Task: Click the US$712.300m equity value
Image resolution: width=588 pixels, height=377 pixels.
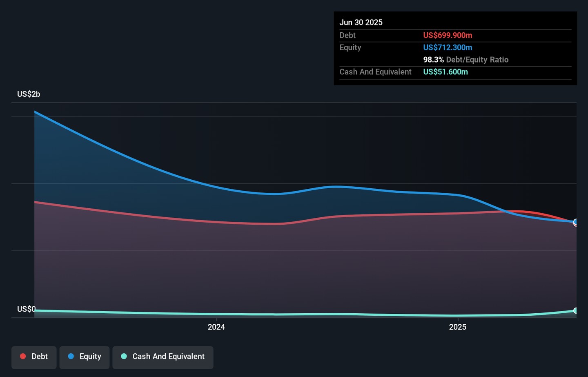Action: (x=448, y=48)
